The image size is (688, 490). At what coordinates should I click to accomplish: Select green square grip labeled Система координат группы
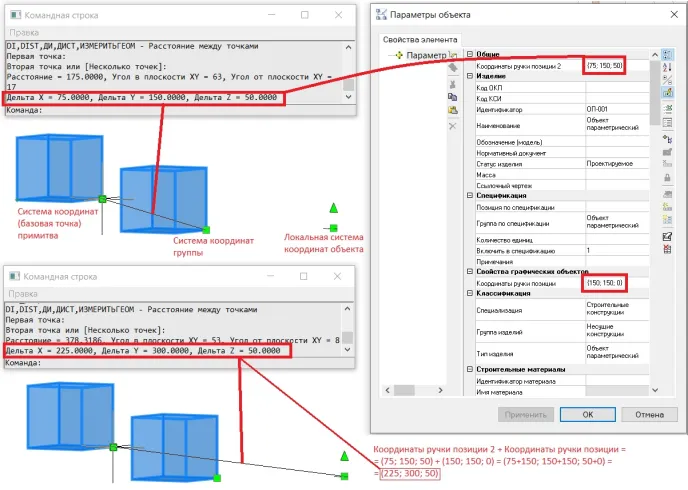(x=206, y=230)
